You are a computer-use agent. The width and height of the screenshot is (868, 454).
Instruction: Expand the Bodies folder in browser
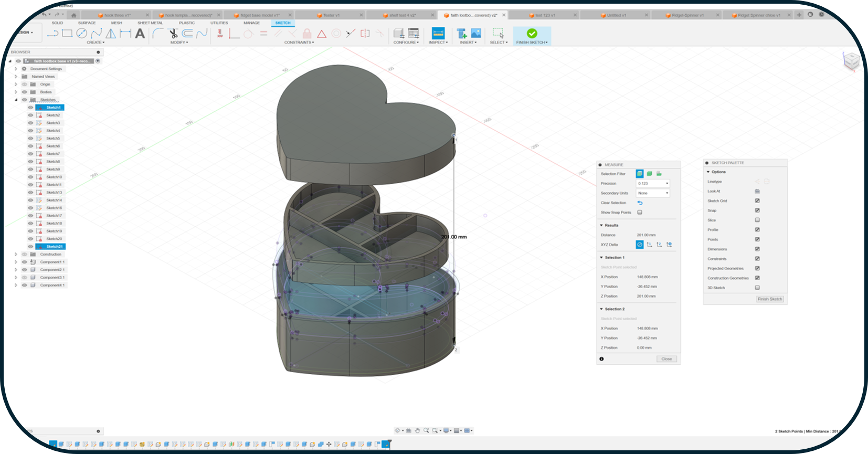pyautogui.click(x=16, y=92)
